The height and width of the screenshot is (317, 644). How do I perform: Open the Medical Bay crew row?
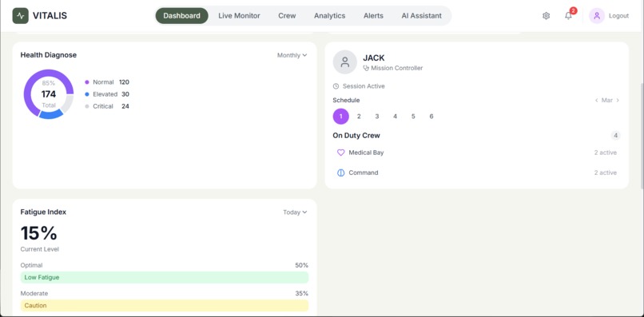[476, 153]
